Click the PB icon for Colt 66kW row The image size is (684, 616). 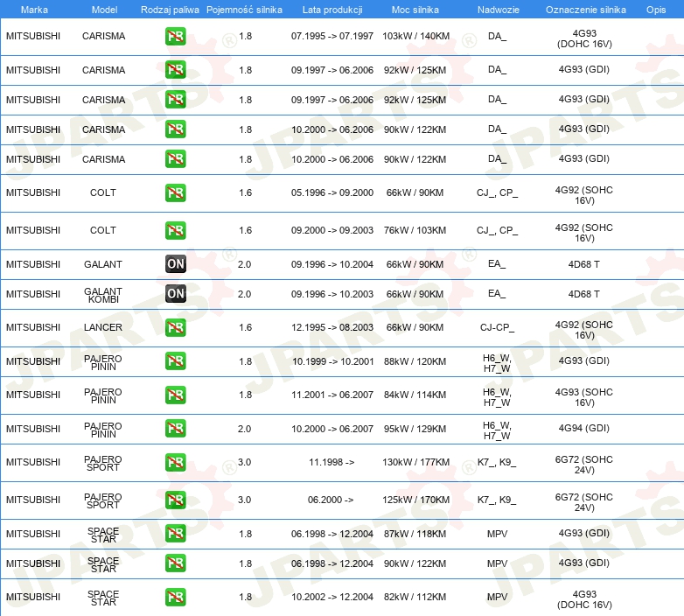[x=176, y=192]
